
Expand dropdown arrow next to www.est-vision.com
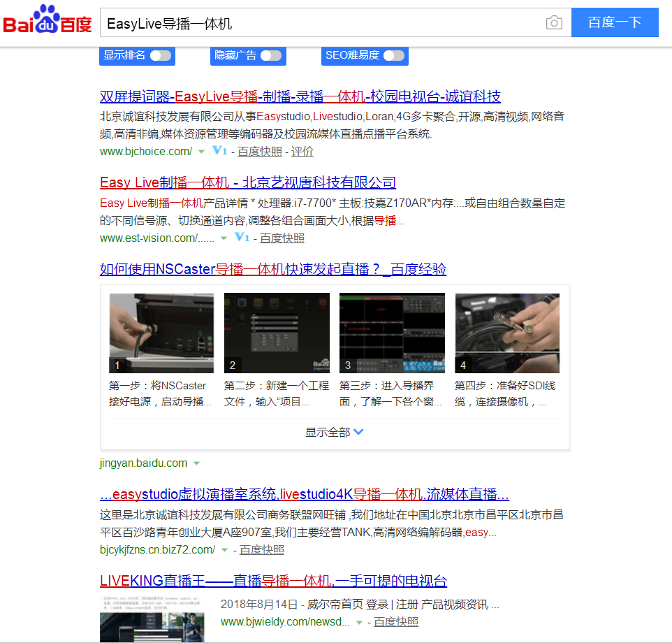pyautogui.click(x=224, y=238)
